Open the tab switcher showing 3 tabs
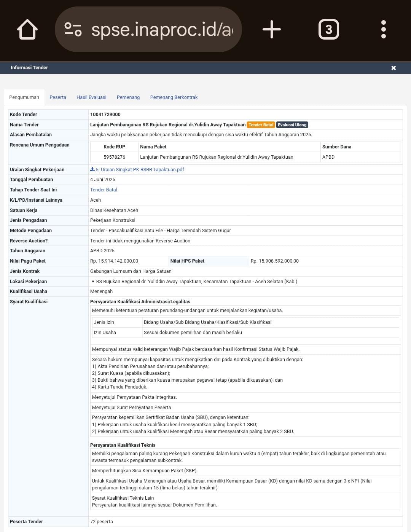Viewport: 411px width, 532px height. coord(328,30)
